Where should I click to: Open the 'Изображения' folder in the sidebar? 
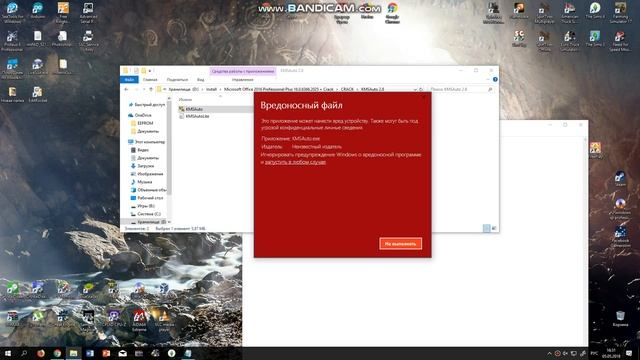147,174
